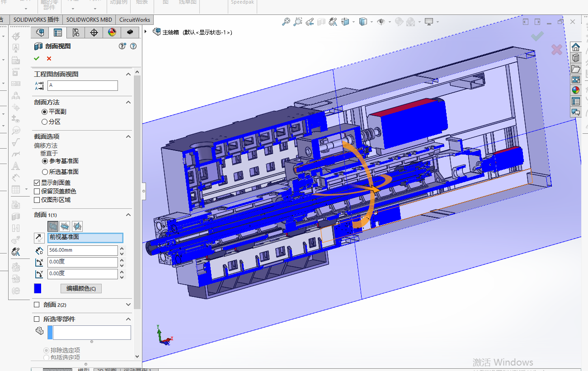The width and height of the screenshot is (588, 371).
Task: Select 平面副 radio button
Action: coord(44,112)
